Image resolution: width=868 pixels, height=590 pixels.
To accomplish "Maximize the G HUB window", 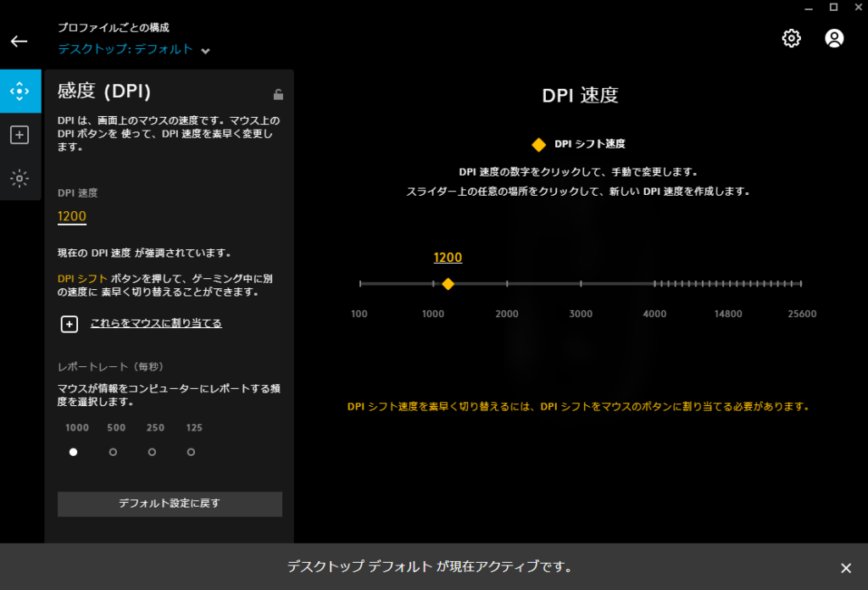I will tap(833, 7).
